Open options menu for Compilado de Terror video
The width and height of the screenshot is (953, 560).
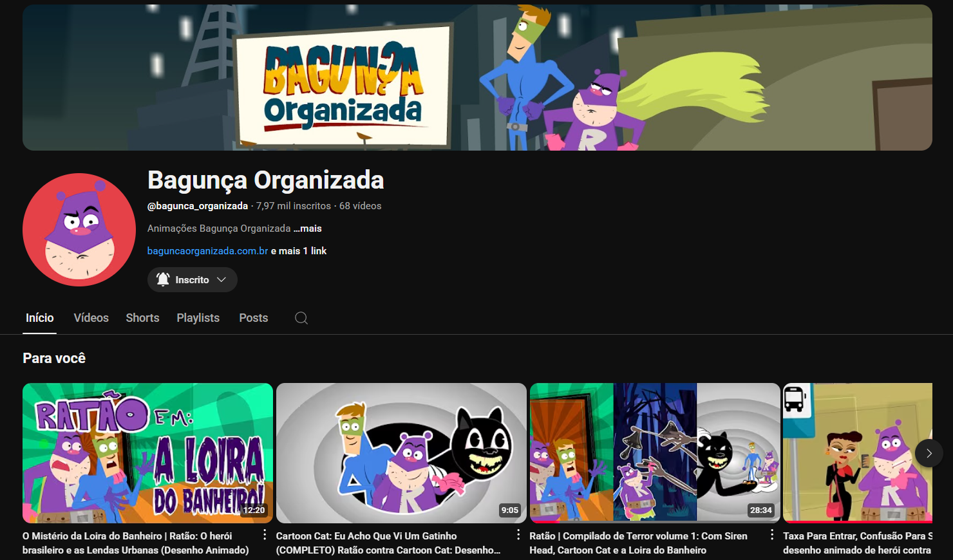pos(772,535)
